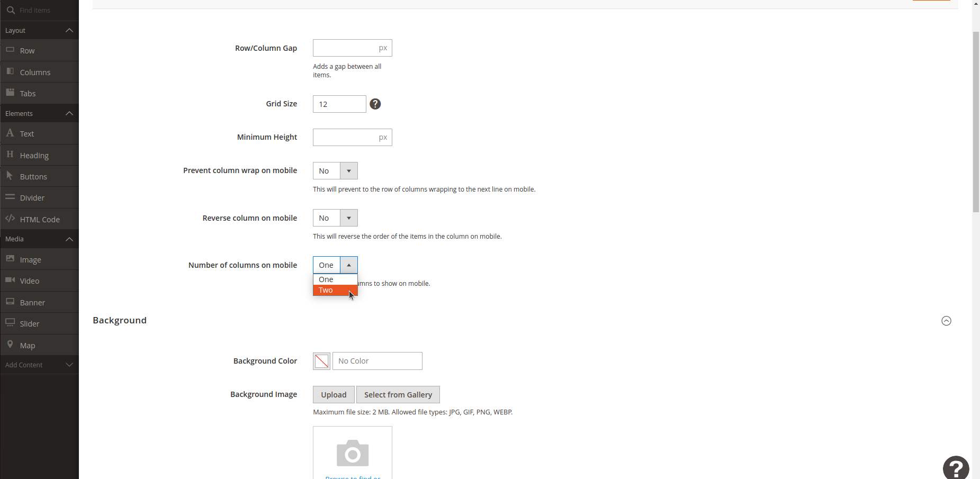Select the Map media icon

point(10,344)
